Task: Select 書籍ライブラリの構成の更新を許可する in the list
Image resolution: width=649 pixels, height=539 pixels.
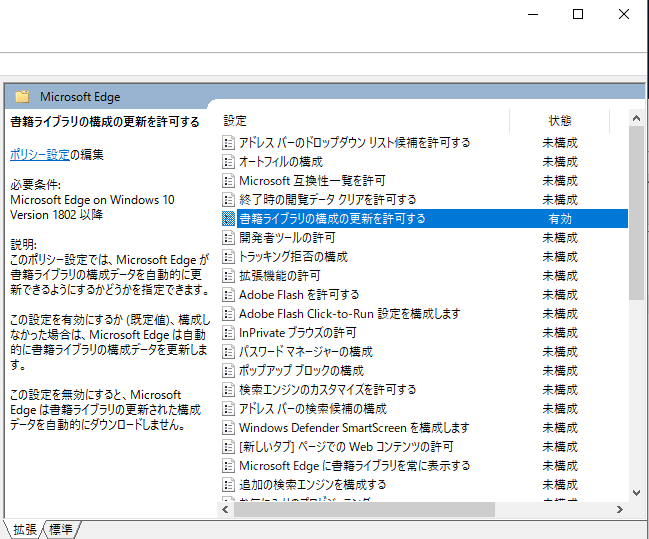Action: point(332,219)
